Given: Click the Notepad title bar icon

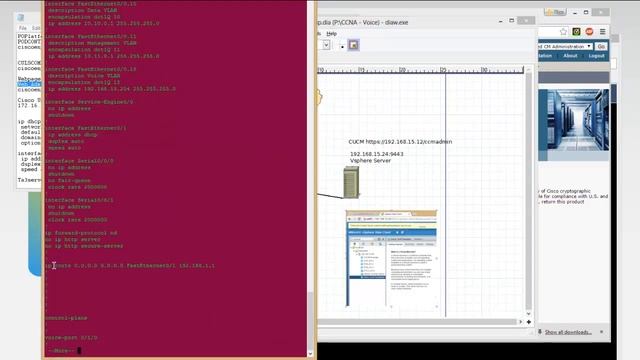Looking at the screenshot, I should click(x=21, y=17).
